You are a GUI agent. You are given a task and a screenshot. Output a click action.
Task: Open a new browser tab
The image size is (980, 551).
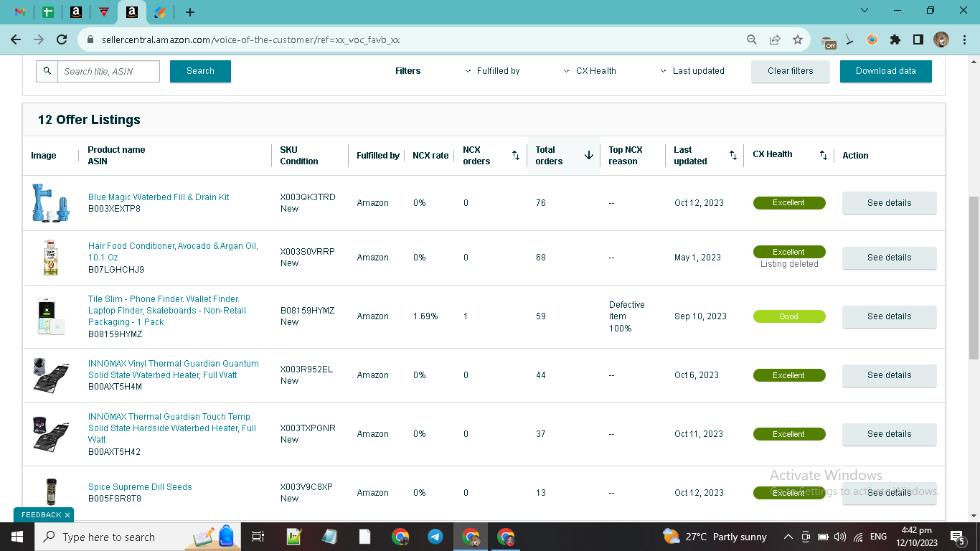(189, 12)
